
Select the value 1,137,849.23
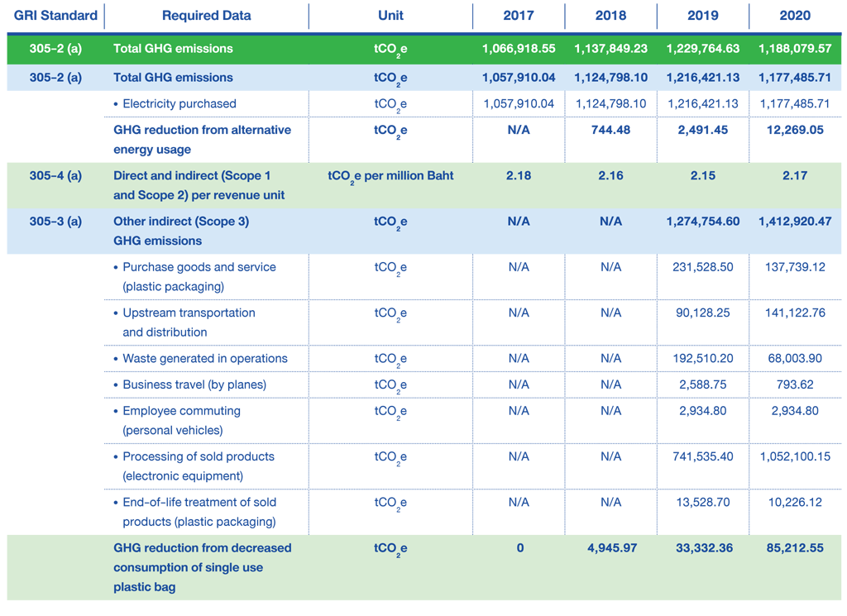tap(610, 49)
